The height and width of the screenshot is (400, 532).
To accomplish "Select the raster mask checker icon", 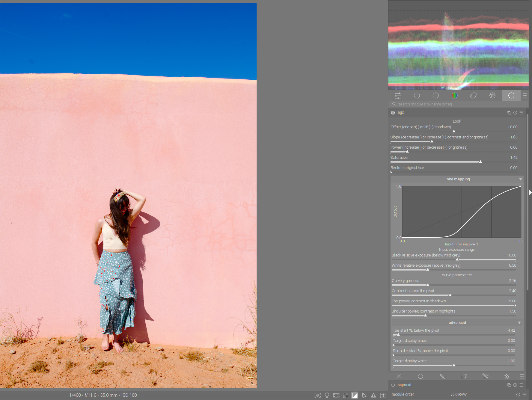I will (507, 376).
